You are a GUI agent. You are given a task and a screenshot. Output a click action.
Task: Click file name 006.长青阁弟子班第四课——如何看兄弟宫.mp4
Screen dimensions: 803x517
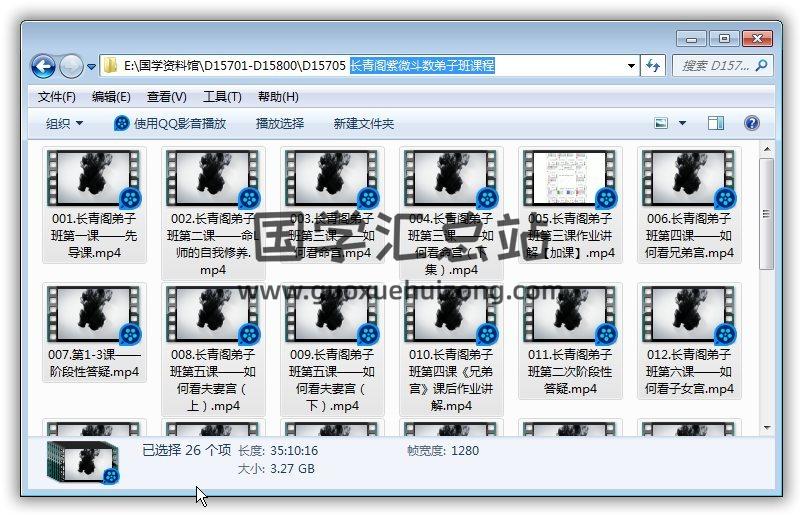[x=689, y=235]
